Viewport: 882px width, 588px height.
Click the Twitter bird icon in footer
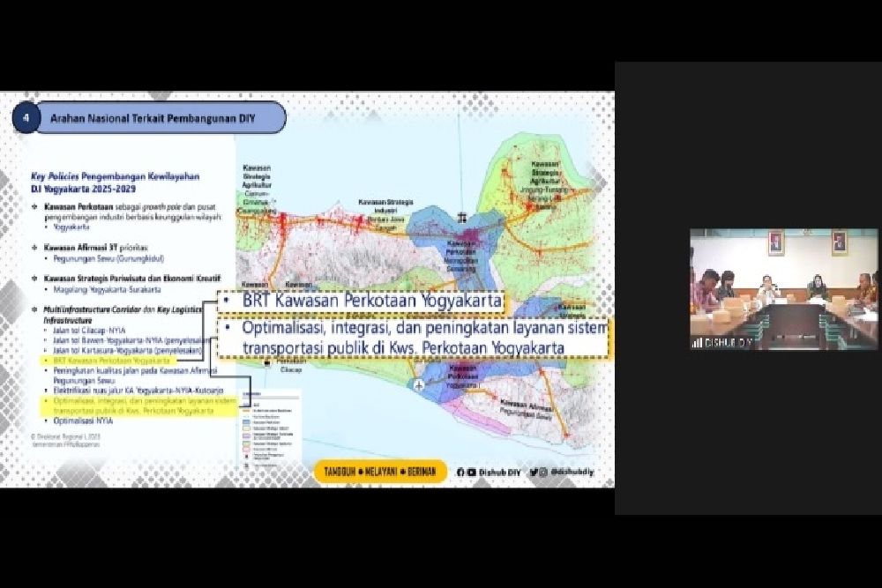534,473
